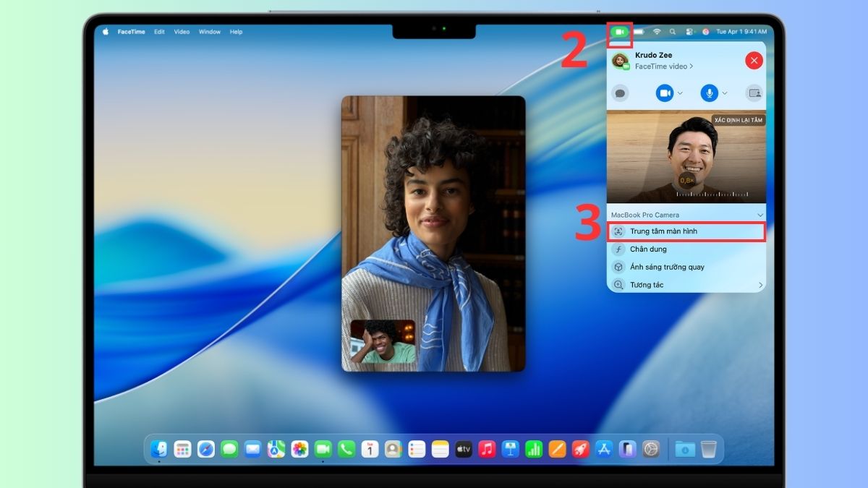Open Keynote from the dock

point(510,449)
